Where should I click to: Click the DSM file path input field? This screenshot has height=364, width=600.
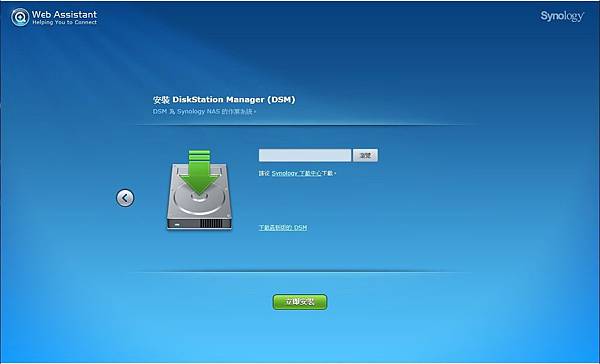point(305,155)
